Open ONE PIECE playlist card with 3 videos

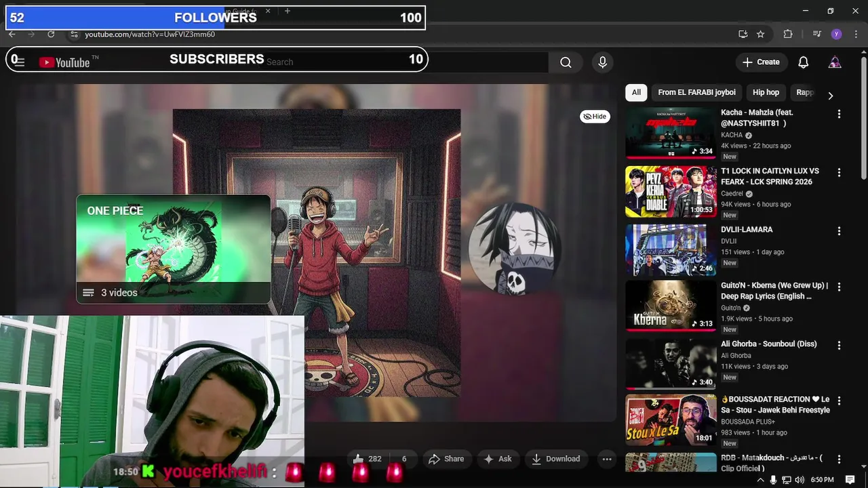[174, 249]
